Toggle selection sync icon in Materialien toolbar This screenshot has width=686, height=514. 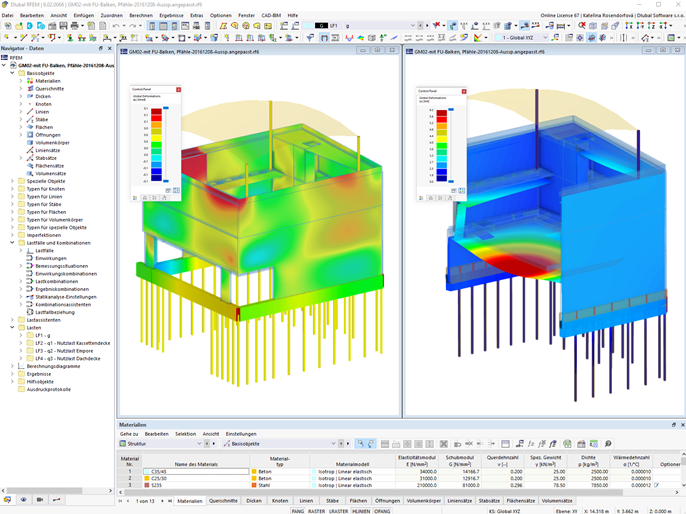coord(360,444)
